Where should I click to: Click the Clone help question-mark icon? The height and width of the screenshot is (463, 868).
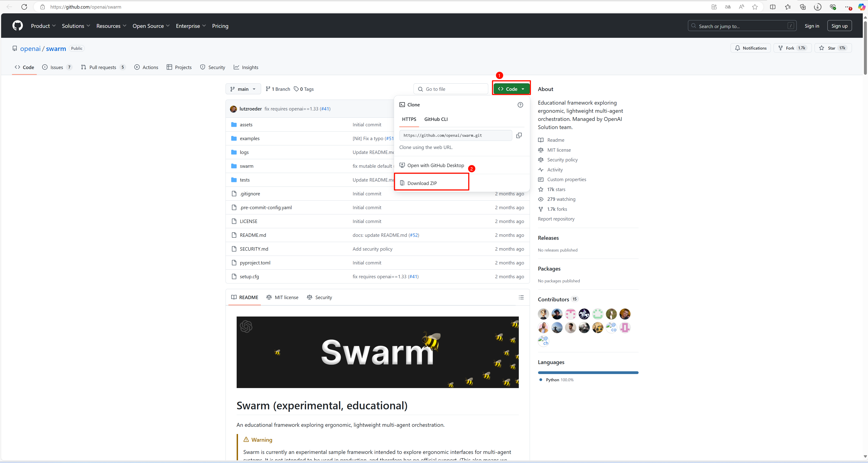[520, 105]
